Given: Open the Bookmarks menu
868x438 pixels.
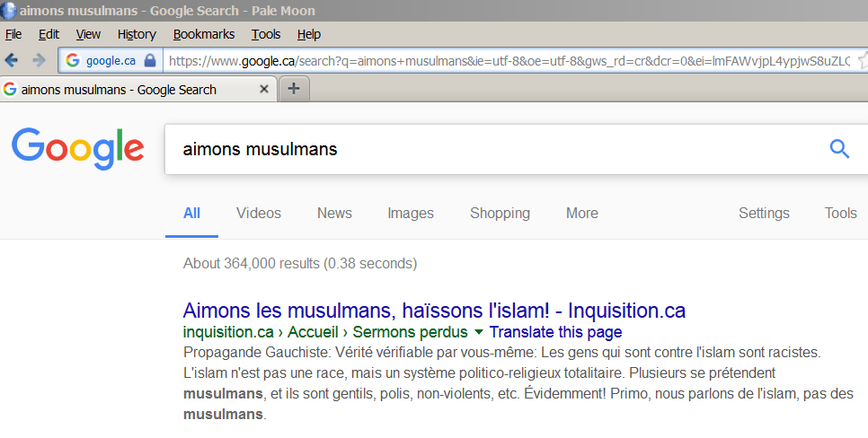Looking at the screenshot, I should (204, 34).
